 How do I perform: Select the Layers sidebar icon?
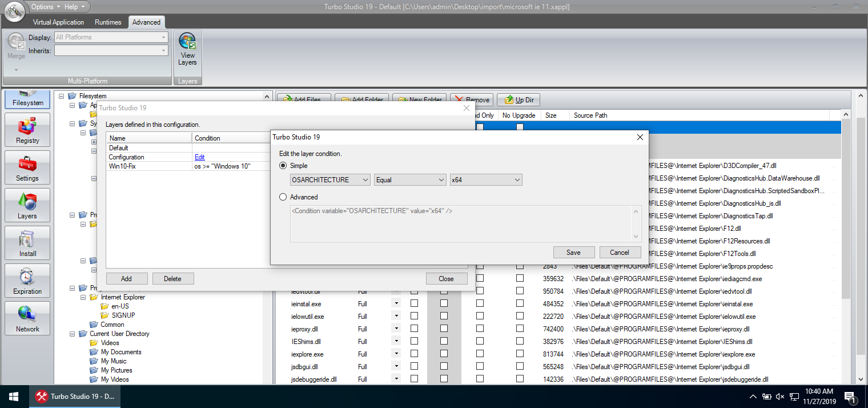pos(27,206)
